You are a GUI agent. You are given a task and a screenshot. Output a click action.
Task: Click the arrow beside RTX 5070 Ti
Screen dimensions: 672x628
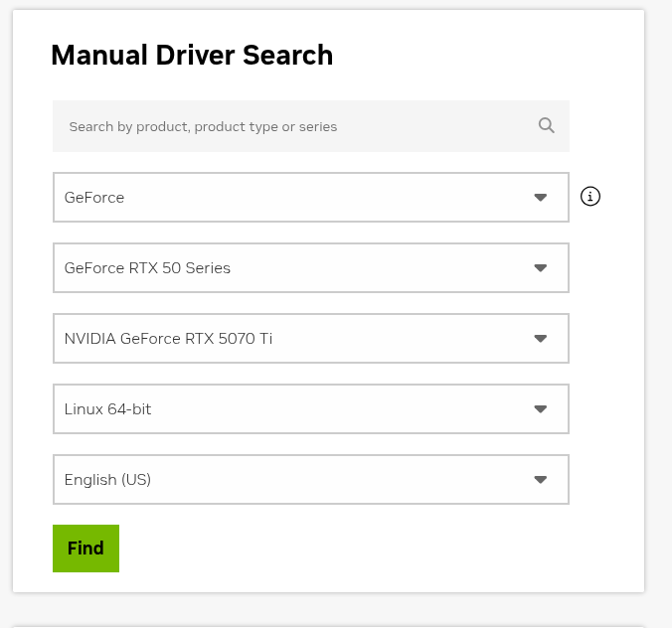coord(541,339)
